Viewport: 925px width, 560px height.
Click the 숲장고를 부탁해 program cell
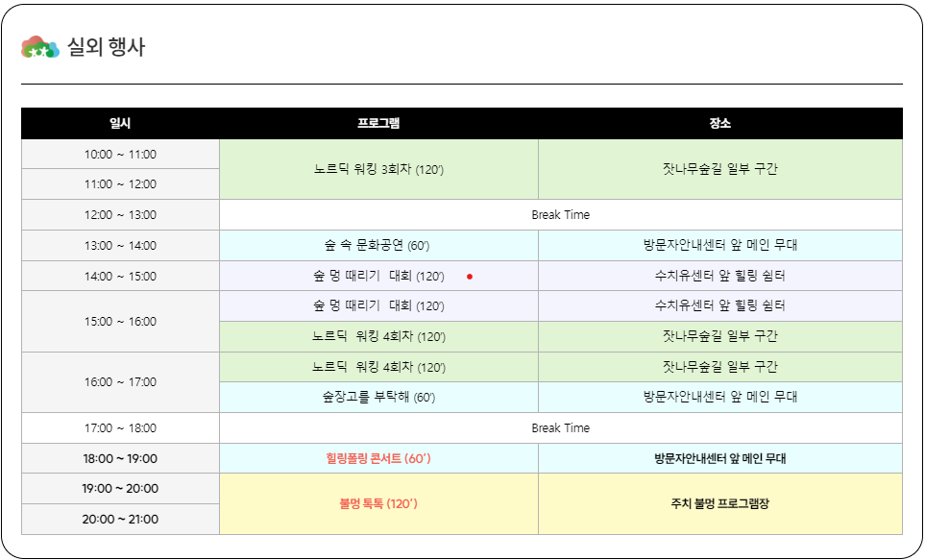[x=378, y=397]
